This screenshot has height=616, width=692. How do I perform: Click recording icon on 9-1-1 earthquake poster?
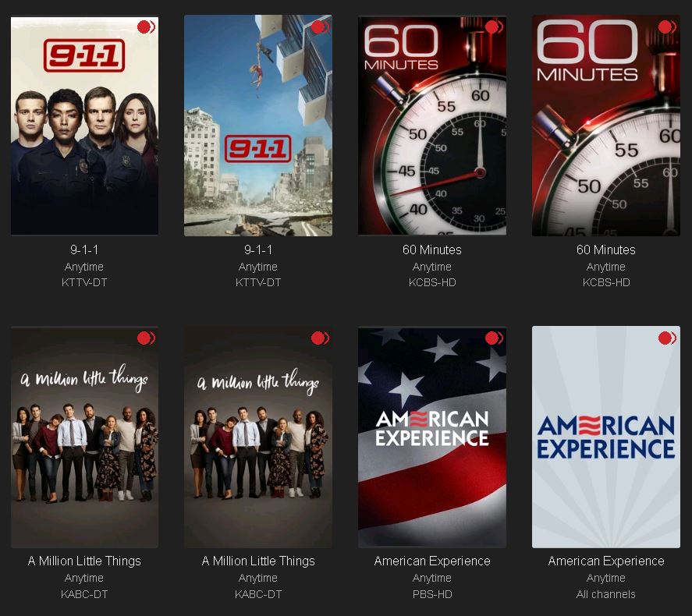pos(320,27)
